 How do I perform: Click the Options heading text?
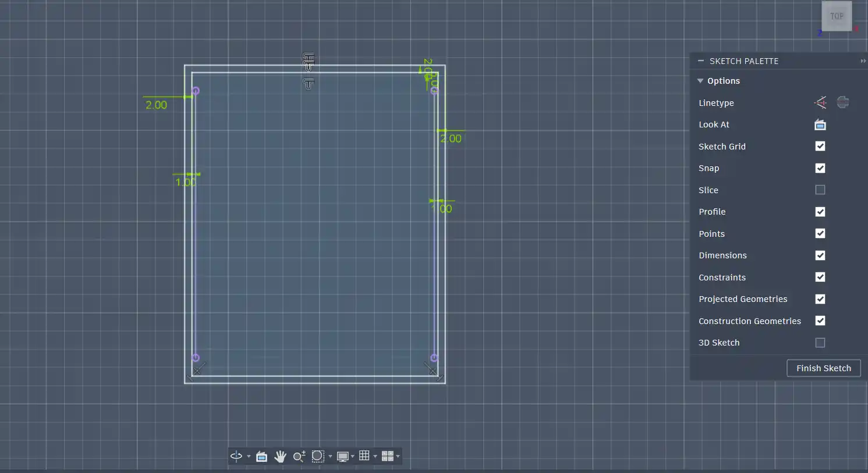click(724, 81)
